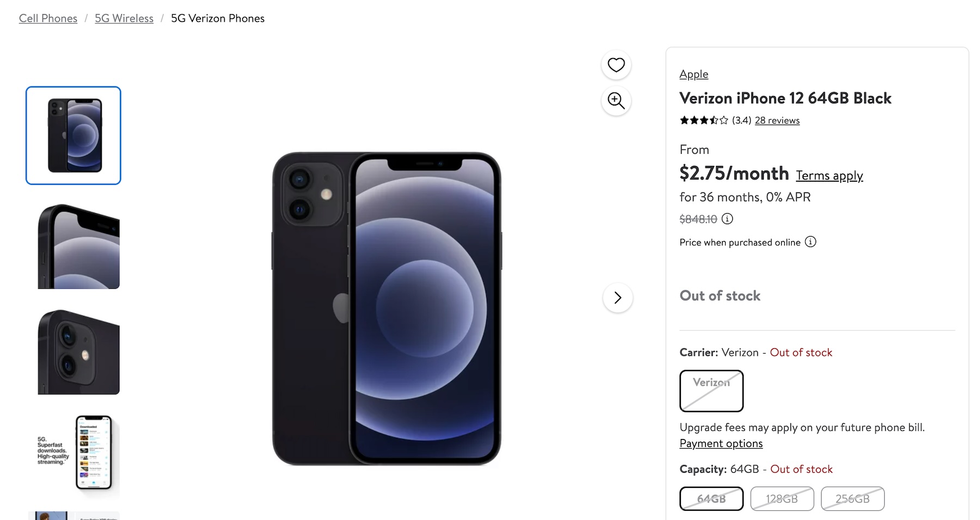Click the Terms apply link
Image resolution: width=980 pixels, height=520 pixels.
pyautogui.click(x=829, y=175)
